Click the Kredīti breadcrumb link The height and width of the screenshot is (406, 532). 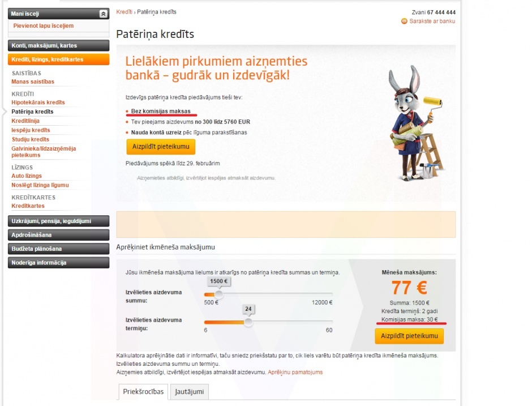124,12
